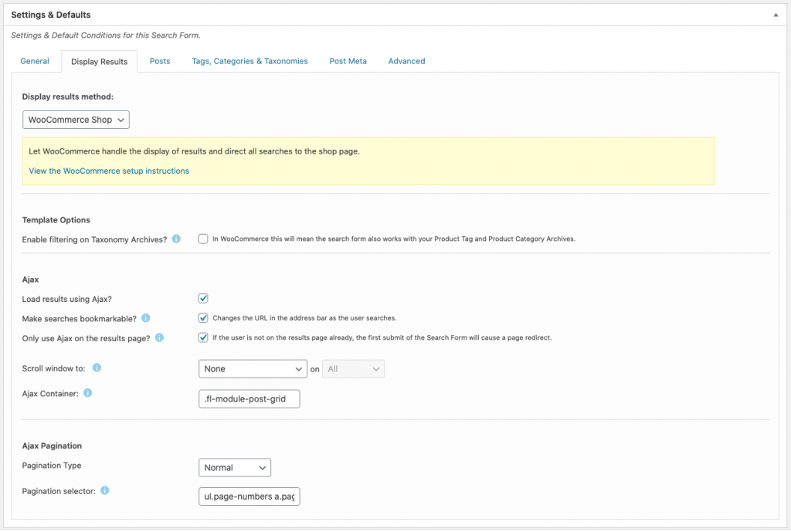Open View the WooCommerce setup instructions link
Viewport: 791px width, 532px height.
109,171
